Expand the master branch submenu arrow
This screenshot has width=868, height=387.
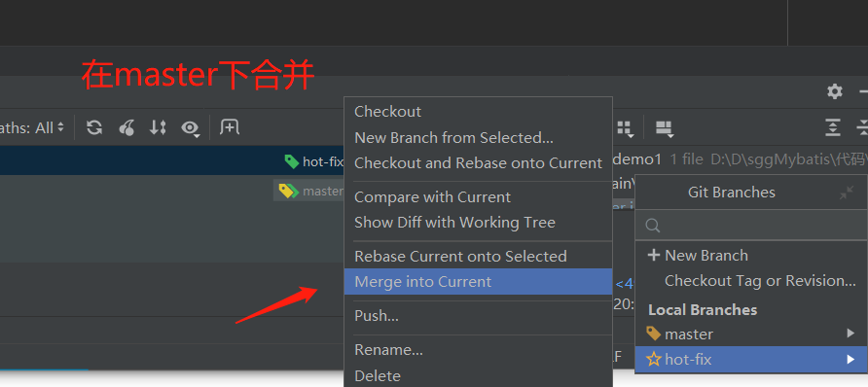[x=850, y=334]
